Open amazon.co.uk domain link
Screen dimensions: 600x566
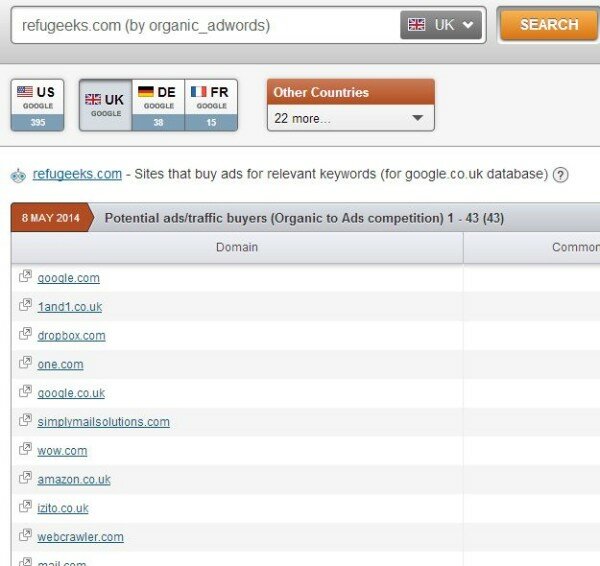[74, 480]
